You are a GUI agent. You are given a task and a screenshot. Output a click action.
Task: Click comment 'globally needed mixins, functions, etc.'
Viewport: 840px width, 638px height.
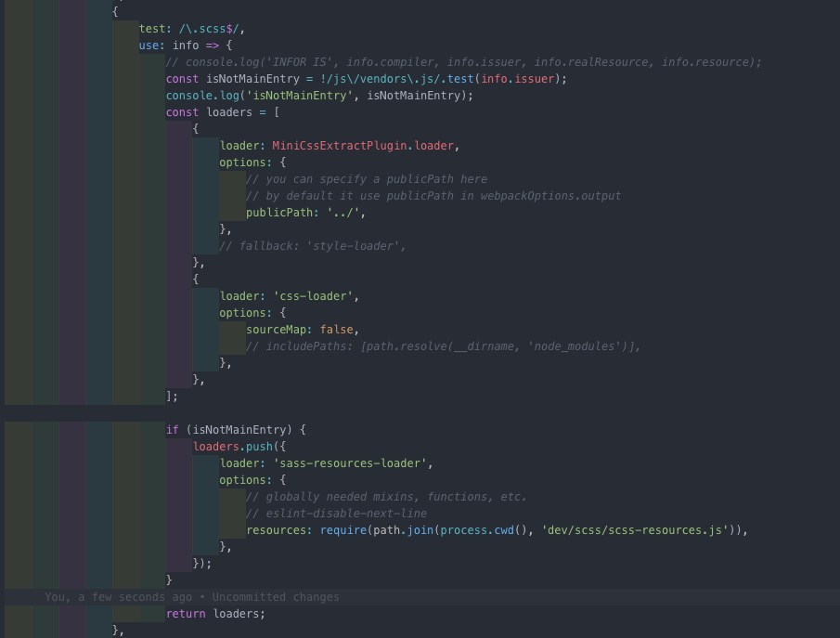[386, 497]
